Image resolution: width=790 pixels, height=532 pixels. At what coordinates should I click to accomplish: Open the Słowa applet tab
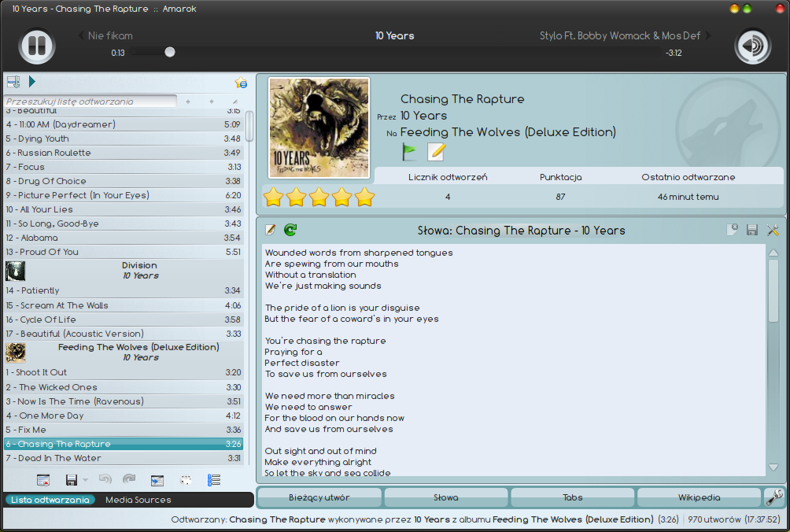point(446,497)
